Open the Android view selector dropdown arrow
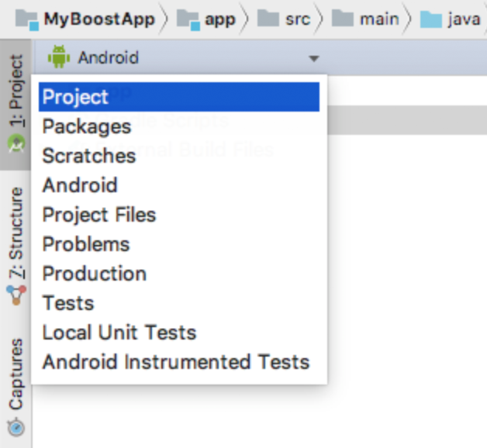 pos(314,58)
